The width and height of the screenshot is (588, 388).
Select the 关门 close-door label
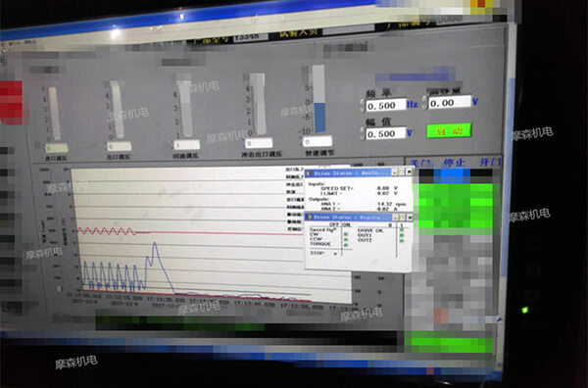[x=420, y=164]
